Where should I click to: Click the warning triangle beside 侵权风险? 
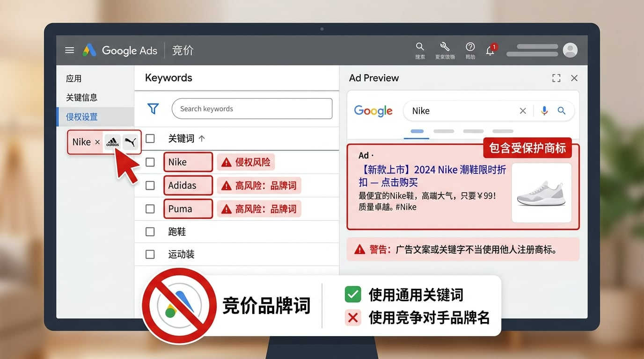pyautogui.click(x=227, y=162)
